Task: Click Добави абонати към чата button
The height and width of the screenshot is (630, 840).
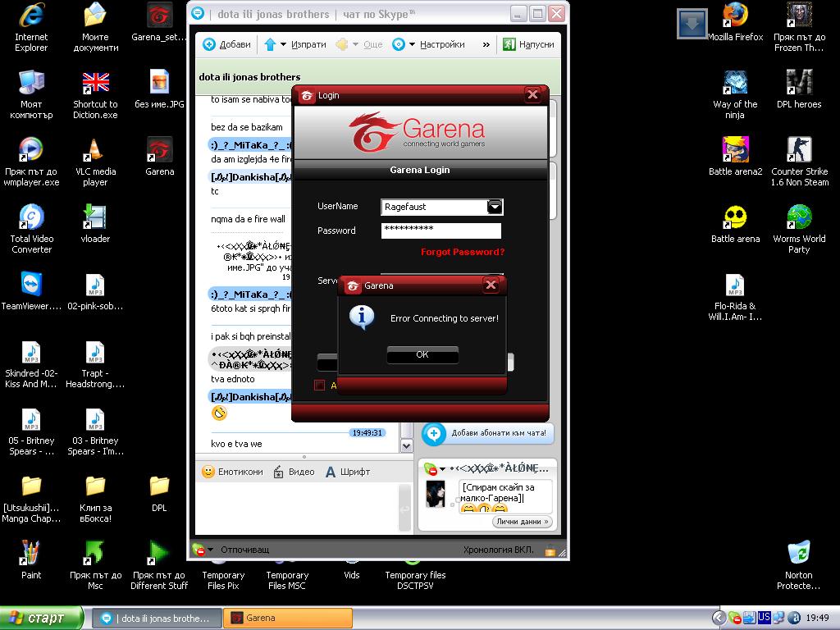Action: 487,433
